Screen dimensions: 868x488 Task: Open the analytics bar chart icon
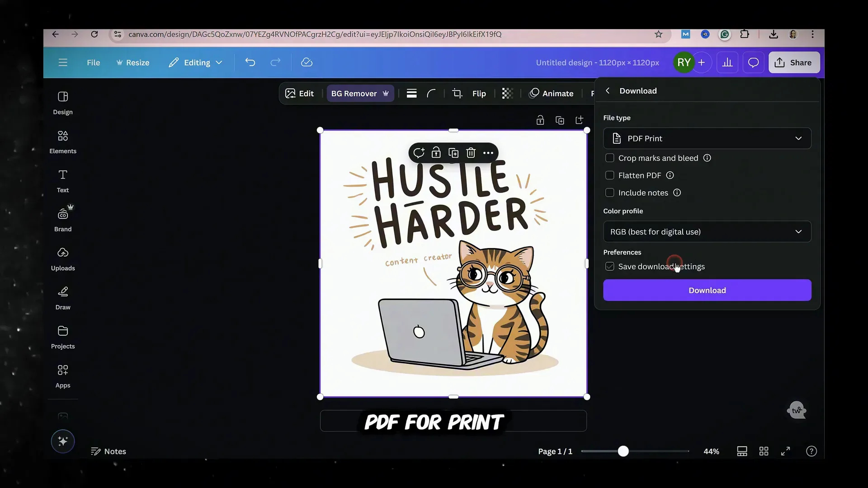coord(727,62)
